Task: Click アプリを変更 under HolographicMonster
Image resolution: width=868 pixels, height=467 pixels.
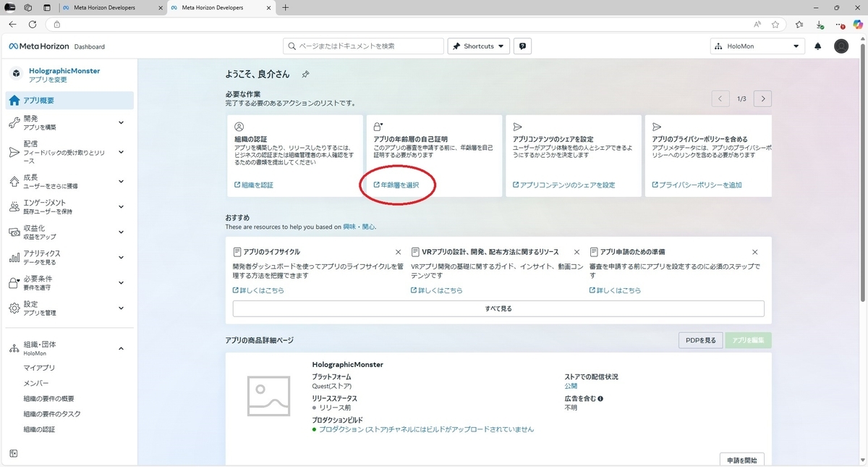Action: click(48, 80)
